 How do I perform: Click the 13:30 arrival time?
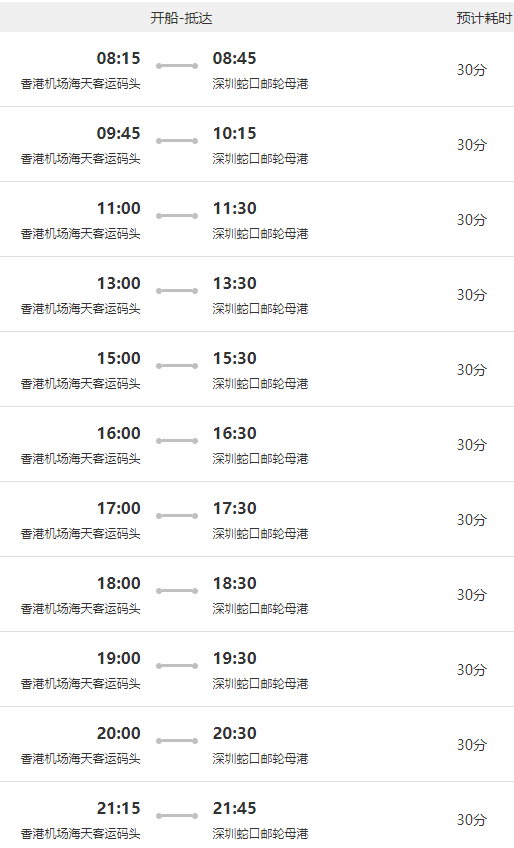click(234, 283)
